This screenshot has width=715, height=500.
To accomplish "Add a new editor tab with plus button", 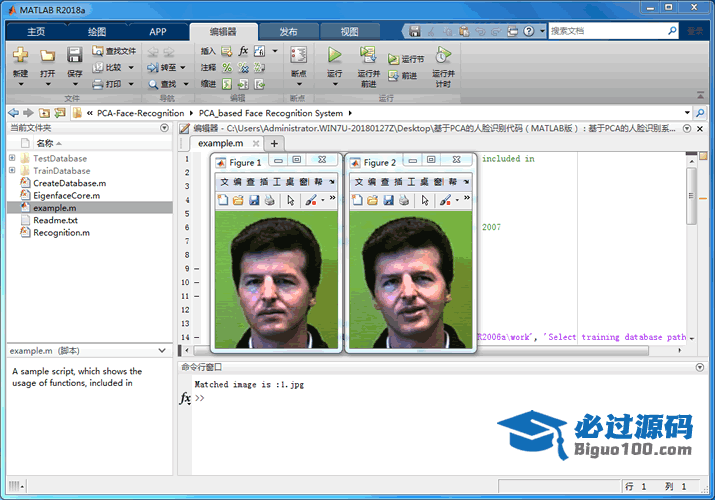I will tap(275, 144).
